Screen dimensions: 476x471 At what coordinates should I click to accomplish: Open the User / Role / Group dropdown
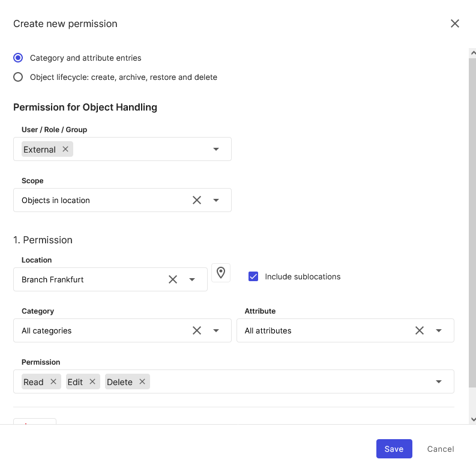(216, 149)
